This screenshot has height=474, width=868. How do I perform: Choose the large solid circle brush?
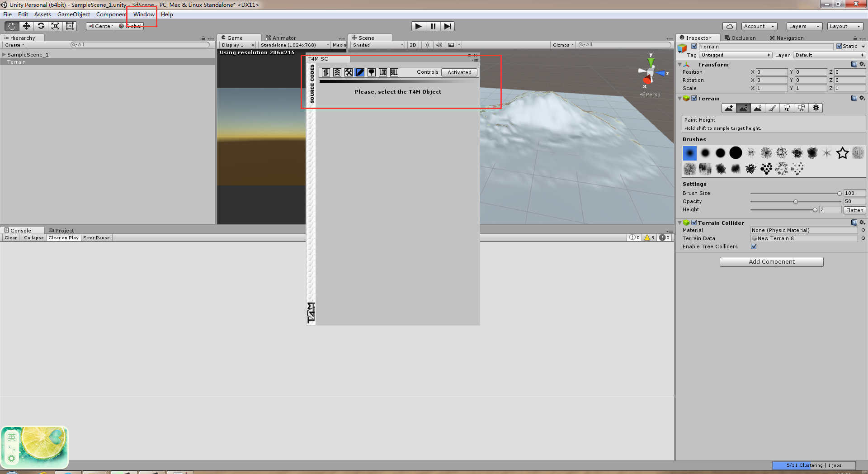click(x=736, y=153)
